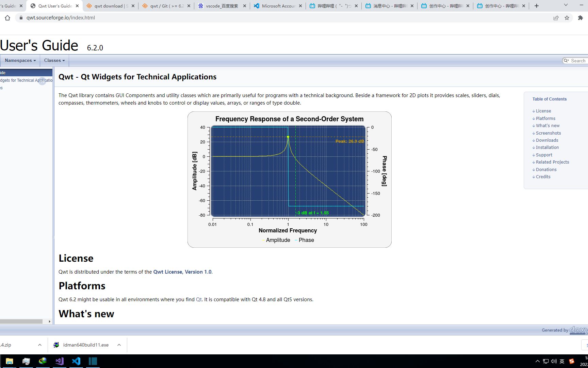Go to Donations in Table of Contents
The height and width of the screenshot is (368, 588).
pos(546,170)
